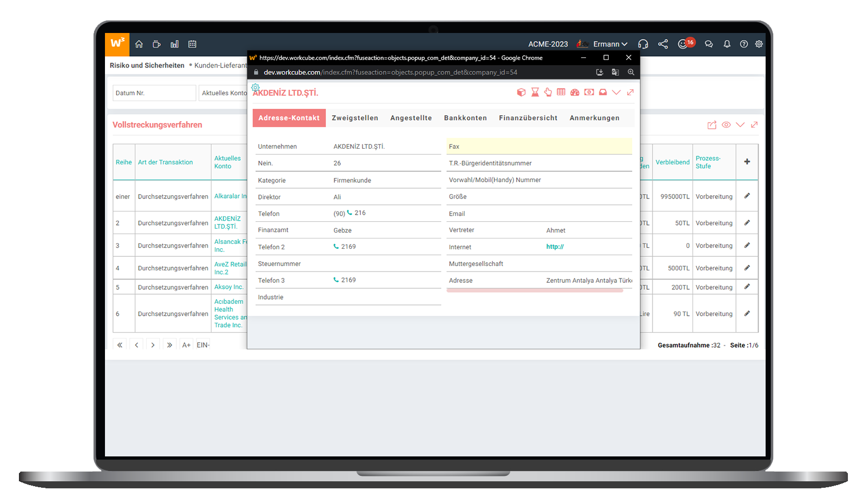
Task: Switch to the Anmerkungen tab
Action: (x=595, y=118)
